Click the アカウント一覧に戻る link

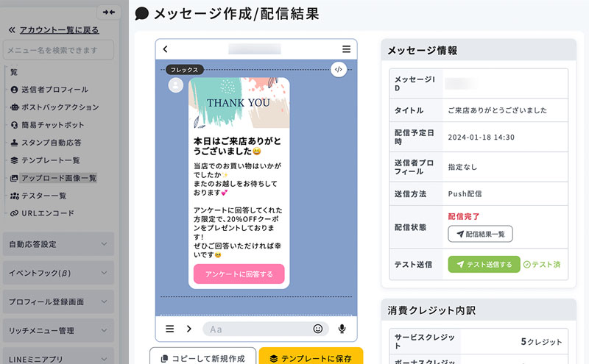pyautogui.click(x=59, y=30)
